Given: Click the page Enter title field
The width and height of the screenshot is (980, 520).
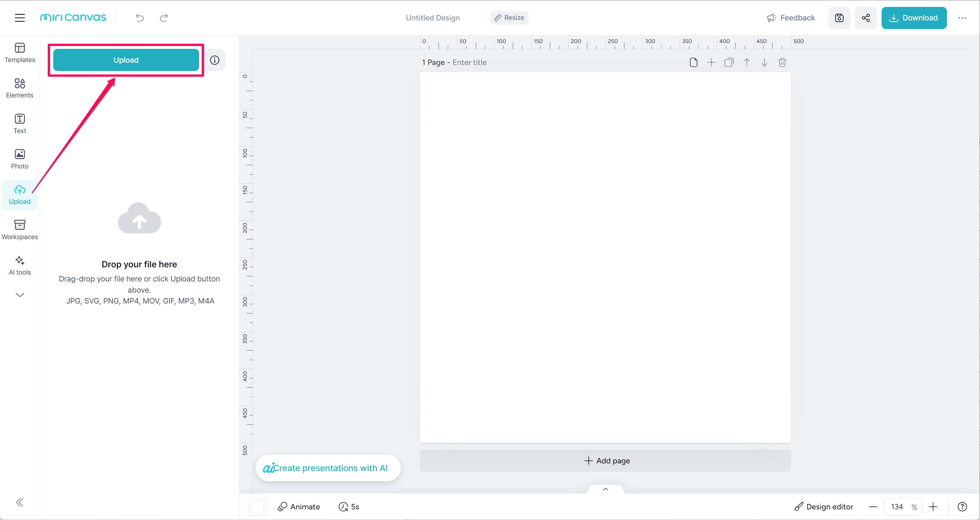Looking at the screenshot, I should point(470,62).
